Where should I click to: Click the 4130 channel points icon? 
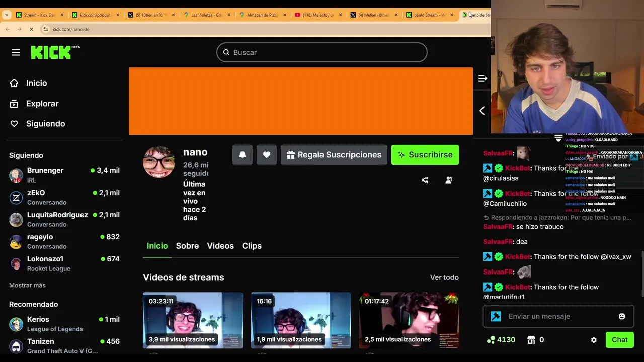click(491, 340)
